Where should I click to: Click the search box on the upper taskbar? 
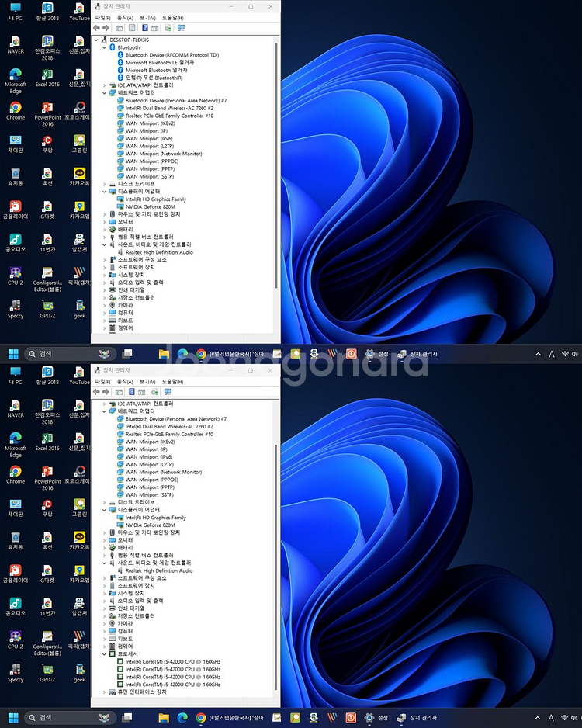tap(70, 354)
